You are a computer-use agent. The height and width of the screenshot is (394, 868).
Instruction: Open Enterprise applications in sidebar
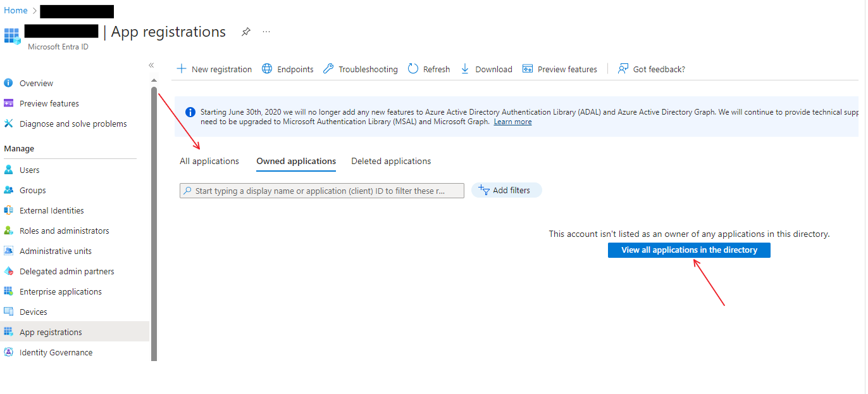[61, 292]
